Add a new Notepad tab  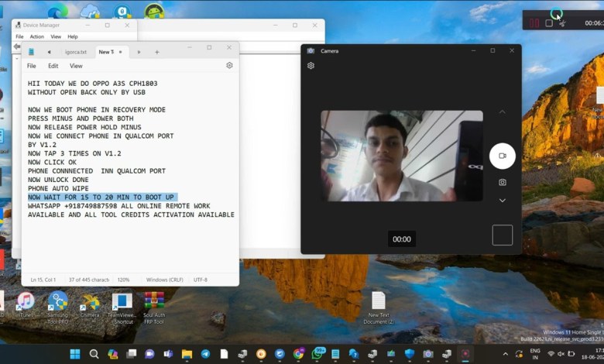point(156,52)
